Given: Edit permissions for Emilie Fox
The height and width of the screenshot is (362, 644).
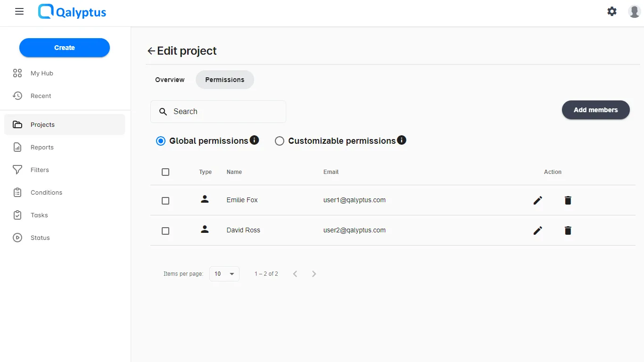Looking at the screenshot, I should click(537, 200).
